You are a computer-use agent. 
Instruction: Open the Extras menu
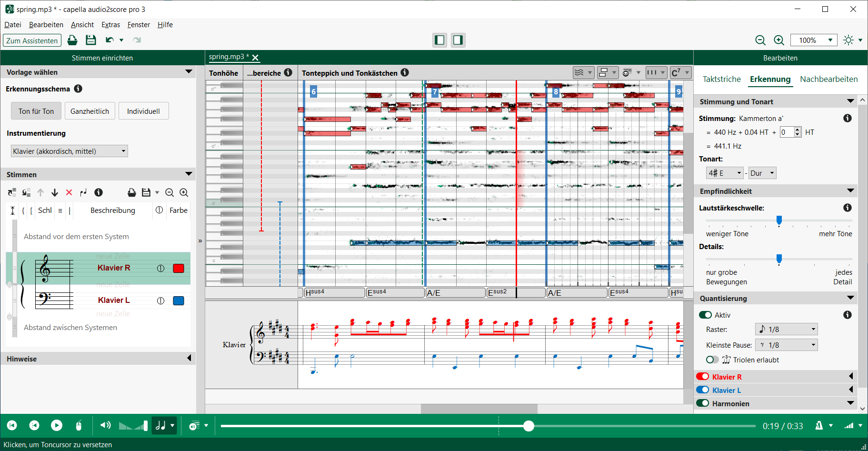[x=110, y=25]
